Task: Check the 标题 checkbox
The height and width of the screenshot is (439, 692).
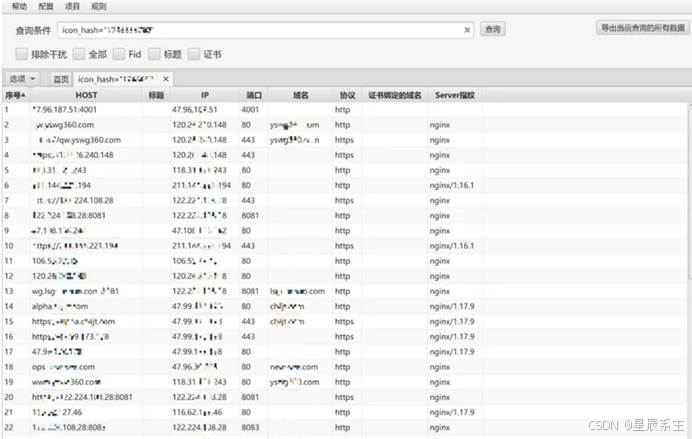Action: pos(154,54)
